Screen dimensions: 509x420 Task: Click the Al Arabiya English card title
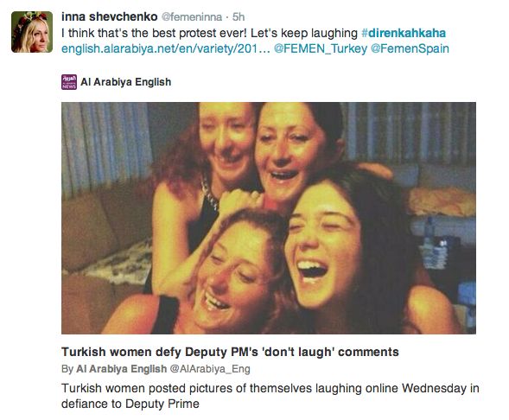(126, 82)
